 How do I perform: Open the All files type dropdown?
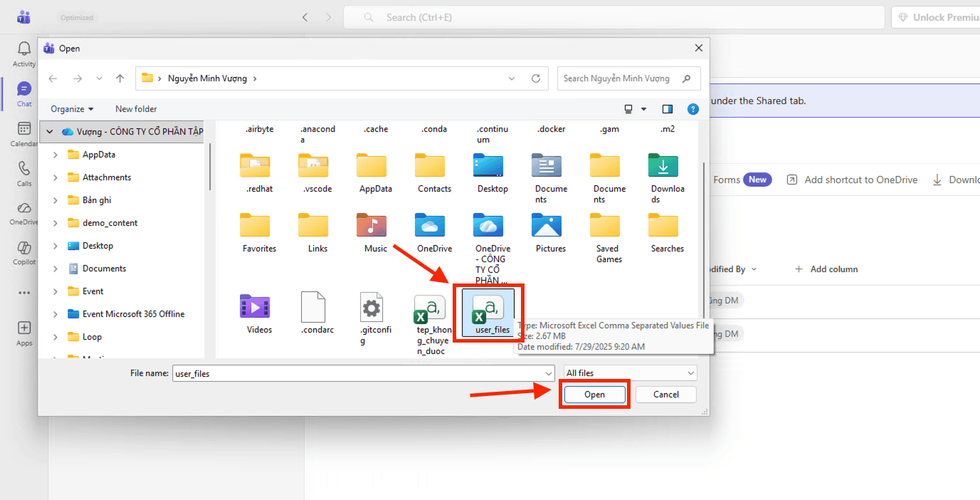(630, 373)
